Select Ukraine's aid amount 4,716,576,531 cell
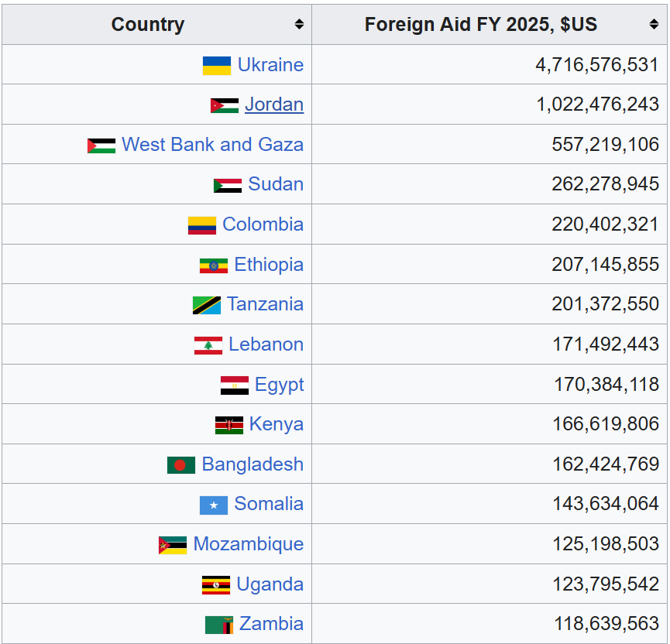670x644 pixels. point(596,65)
